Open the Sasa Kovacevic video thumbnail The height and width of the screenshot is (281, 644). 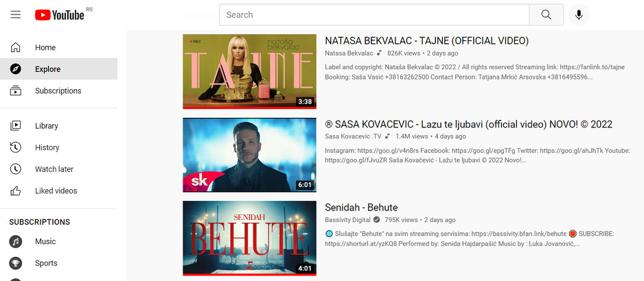pyautogui.click(x=250, y=155)
